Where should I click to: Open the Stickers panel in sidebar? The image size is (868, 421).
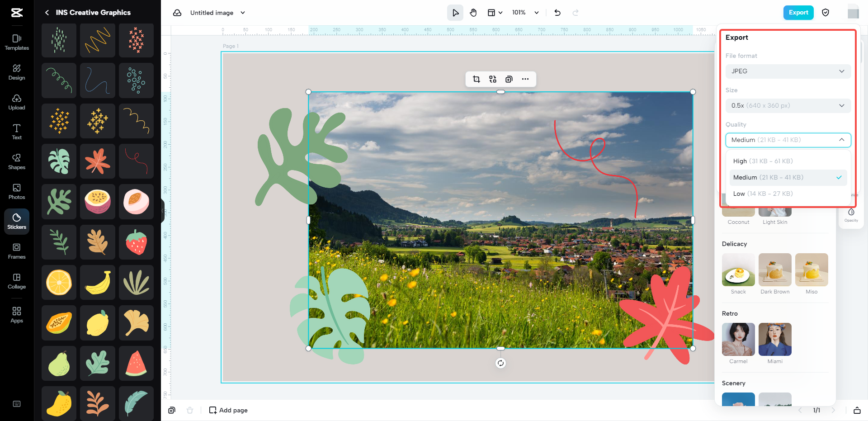[17, 221]
